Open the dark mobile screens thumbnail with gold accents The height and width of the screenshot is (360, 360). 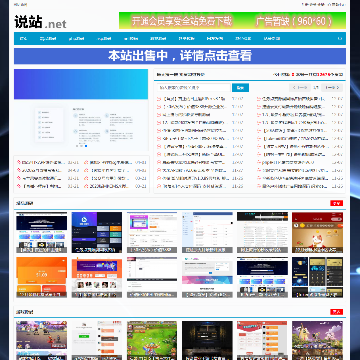pos(317,277)
